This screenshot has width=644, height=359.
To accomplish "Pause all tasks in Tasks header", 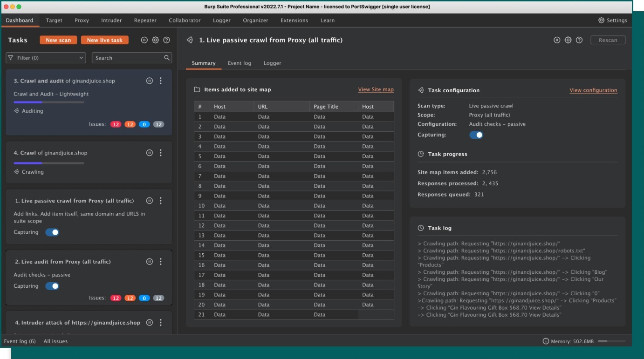I will coord(144,40).
